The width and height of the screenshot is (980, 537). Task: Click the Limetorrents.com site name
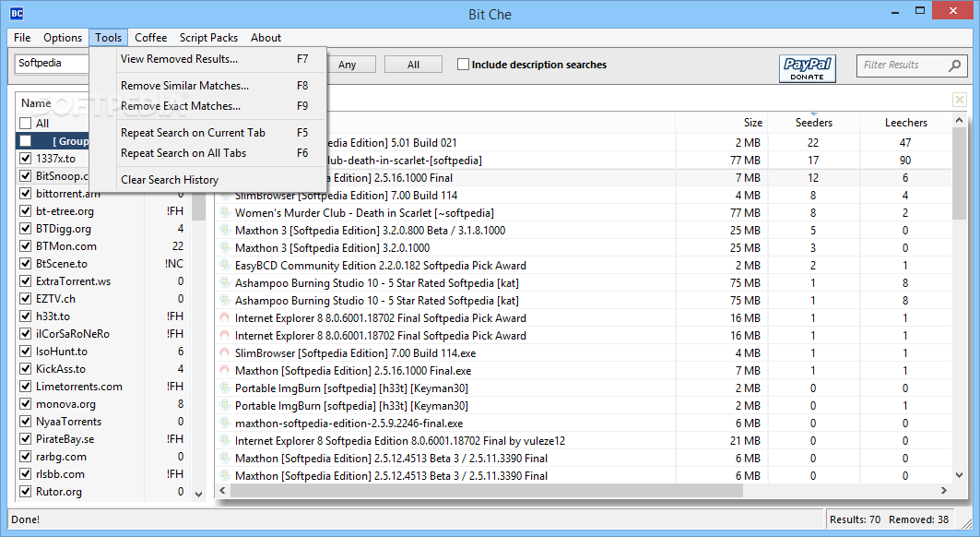79,387
